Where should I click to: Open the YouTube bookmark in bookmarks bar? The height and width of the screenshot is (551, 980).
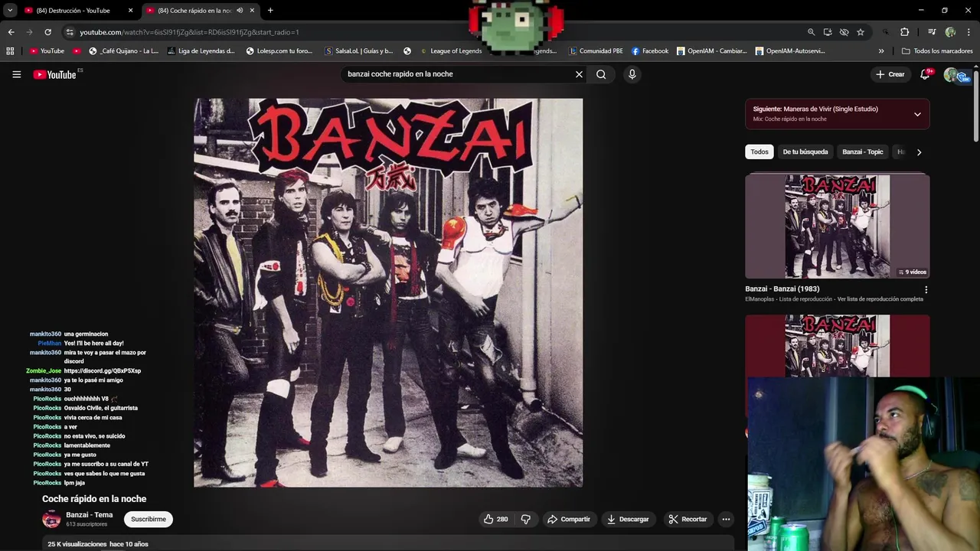pyautogui.click(x=47, y=51)
